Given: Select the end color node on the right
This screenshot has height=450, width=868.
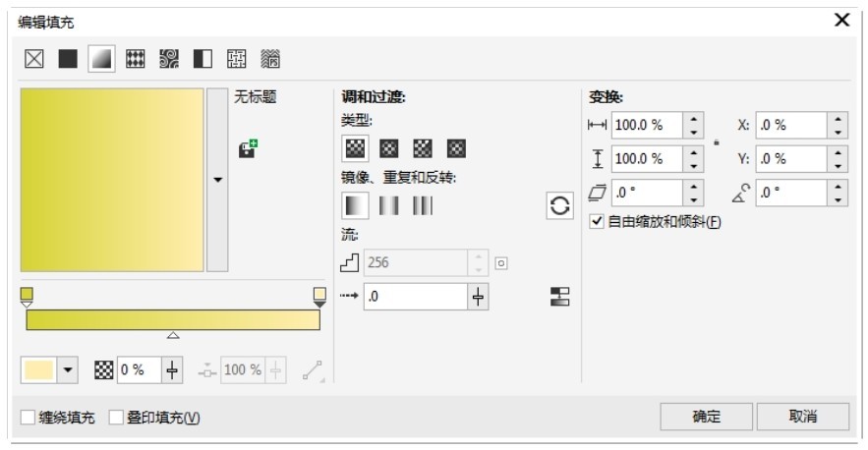Looking at the screenshot, I should click(319, 297).
